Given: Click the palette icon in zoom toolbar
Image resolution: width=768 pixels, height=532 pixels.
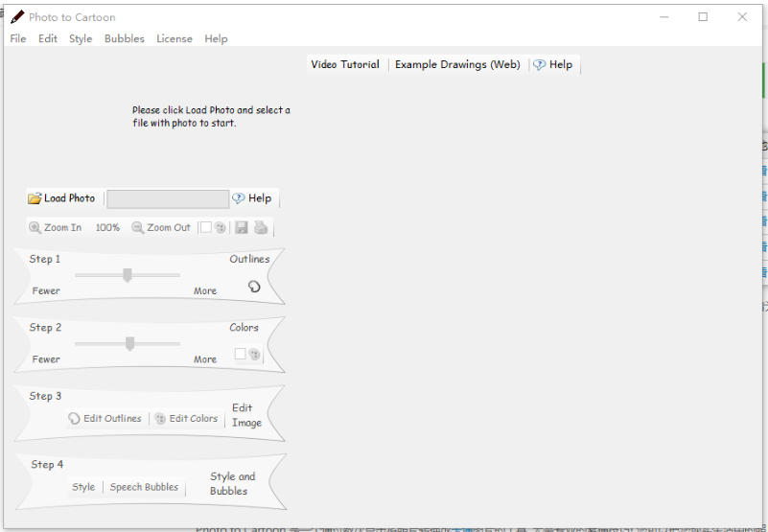Looking at the screenshot, I should [220, 228].
